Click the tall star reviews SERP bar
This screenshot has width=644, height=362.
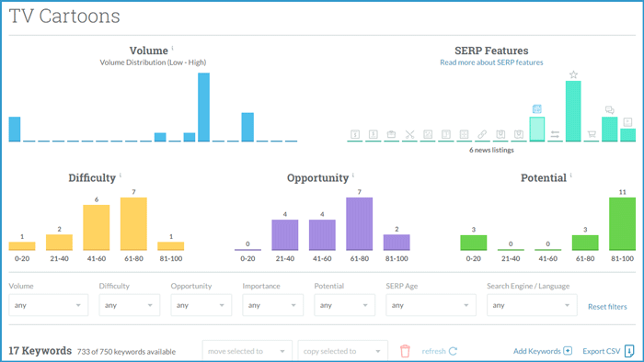click(x=573, y=111)
